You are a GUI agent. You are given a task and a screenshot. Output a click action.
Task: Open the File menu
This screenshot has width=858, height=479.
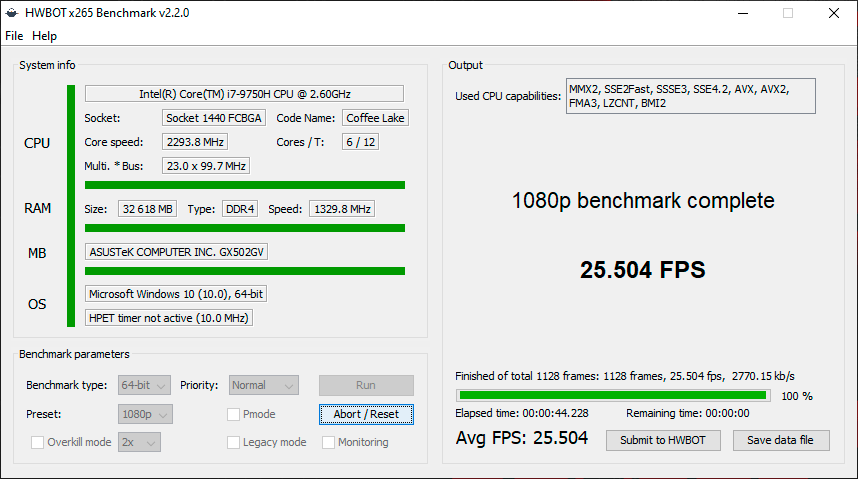[x=14, y=36]
